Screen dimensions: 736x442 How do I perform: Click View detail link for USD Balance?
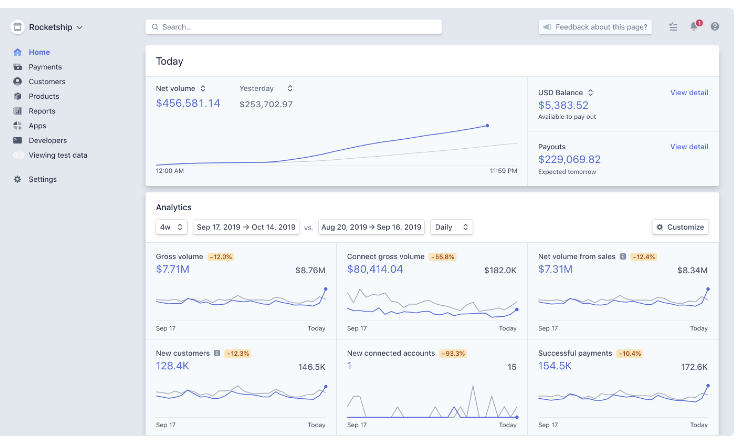(x=689, y=92)
